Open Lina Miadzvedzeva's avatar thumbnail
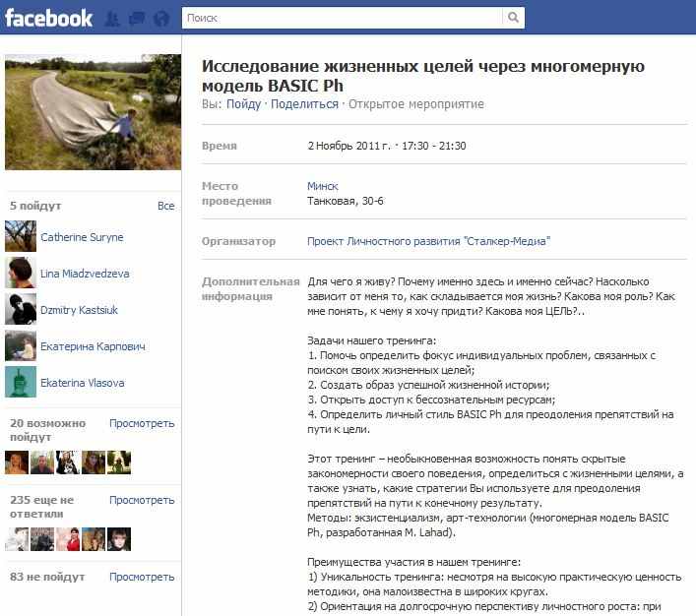 point(21,273)
